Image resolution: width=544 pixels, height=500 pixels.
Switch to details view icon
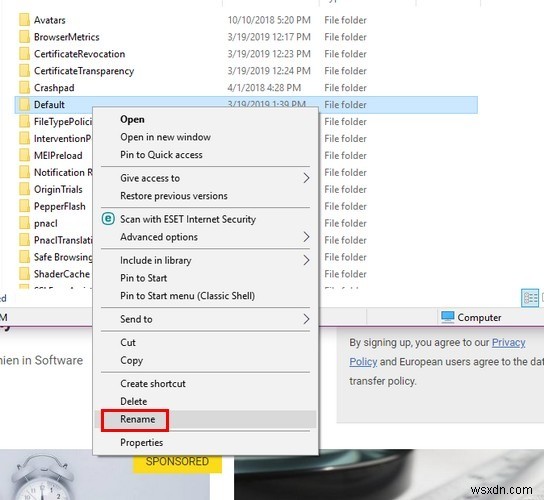(x=530, y=298)
